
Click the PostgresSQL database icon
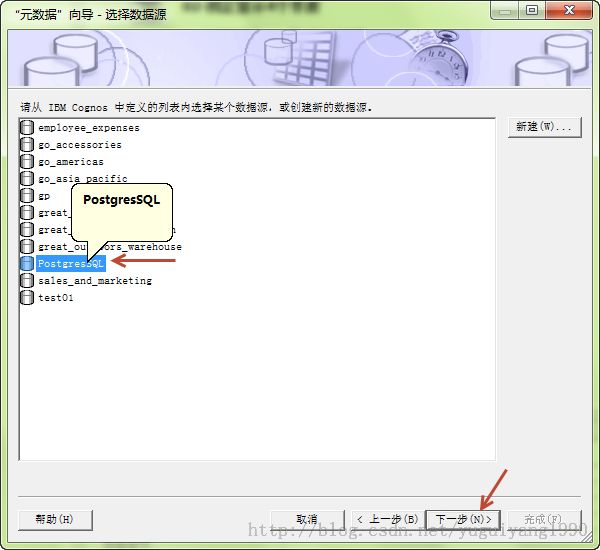(27, 263)
